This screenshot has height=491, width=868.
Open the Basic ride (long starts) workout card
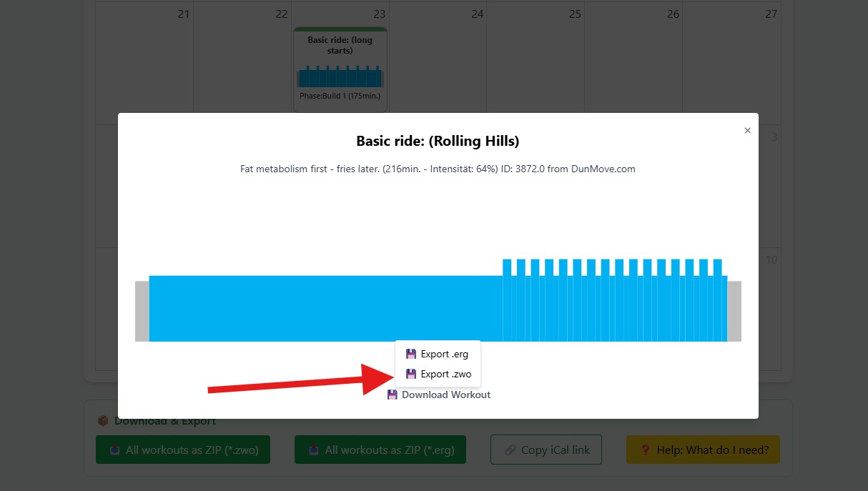pos(340,70)
